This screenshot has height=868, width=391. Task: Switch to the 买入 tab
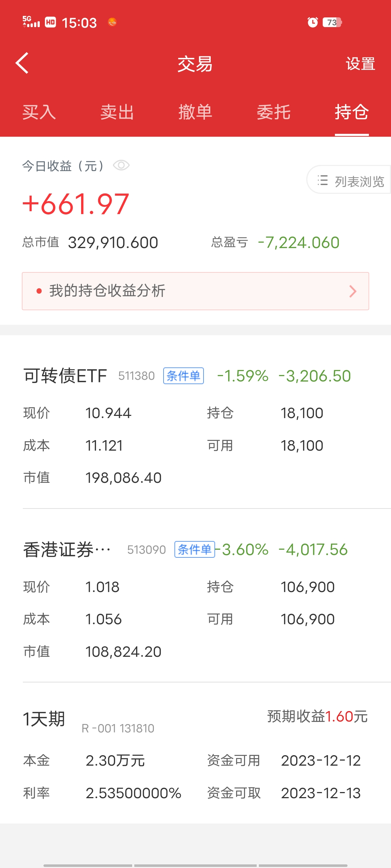pyautogui.click(x=39, y=112)
